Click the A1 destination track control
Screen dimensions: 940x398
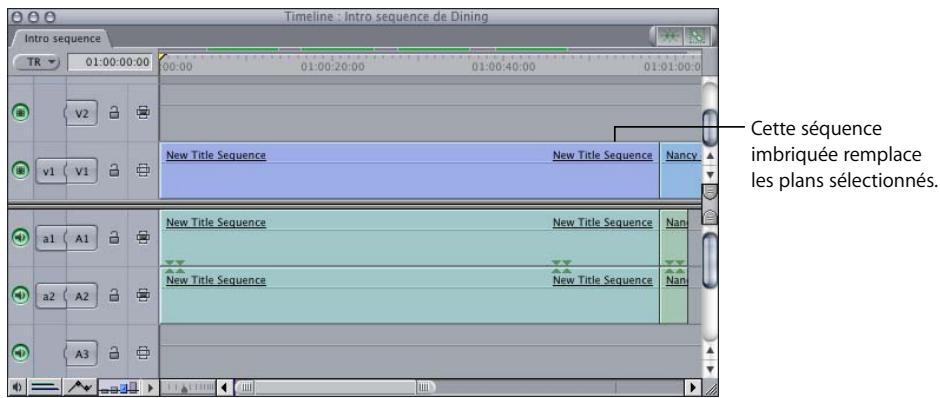(x=81, y=239)
